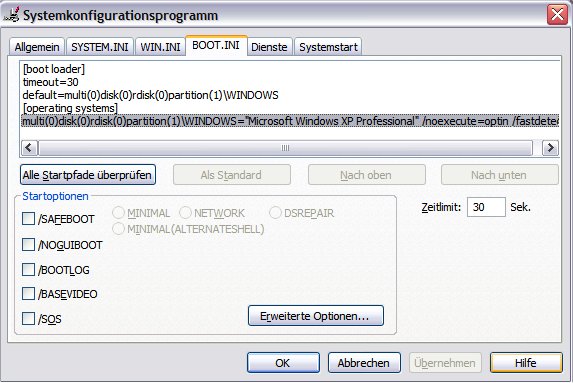The width and height of the screenshot is (573, 383).
Task: Toggle the /NOGUIBOOT option
Action: pyautogui.click(x=28, y=244)
